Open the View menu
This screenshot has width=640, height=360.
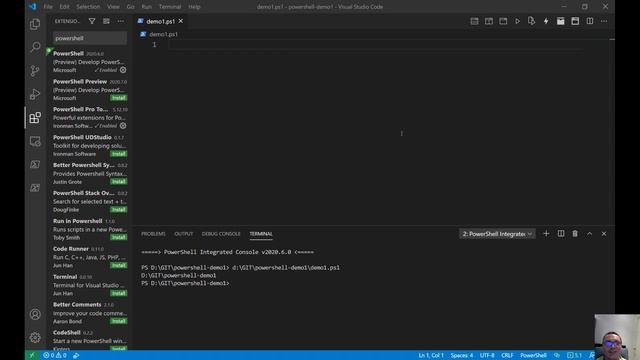pos(113,7)
